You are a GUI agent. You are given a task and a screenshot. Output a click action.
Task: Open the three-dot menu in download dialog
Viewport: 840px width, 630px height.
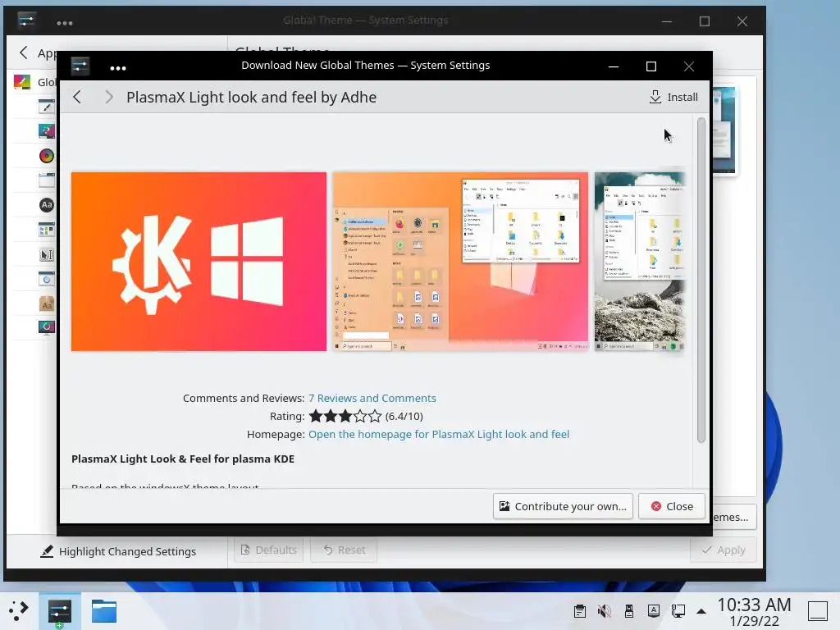click(x=118, y=67)
